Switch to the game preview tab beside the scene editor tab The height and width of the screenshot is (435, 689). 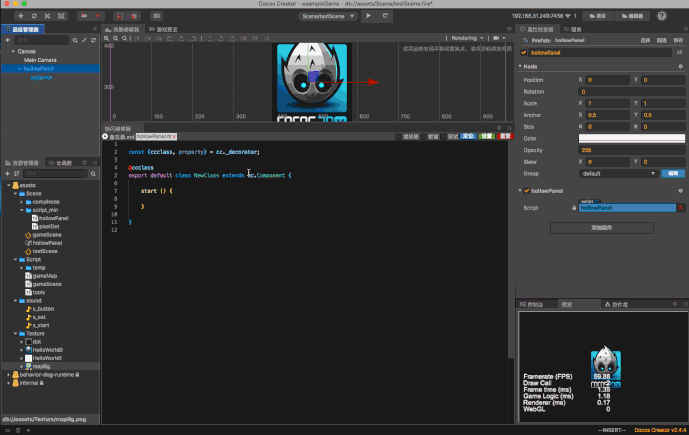coord(163,29)
